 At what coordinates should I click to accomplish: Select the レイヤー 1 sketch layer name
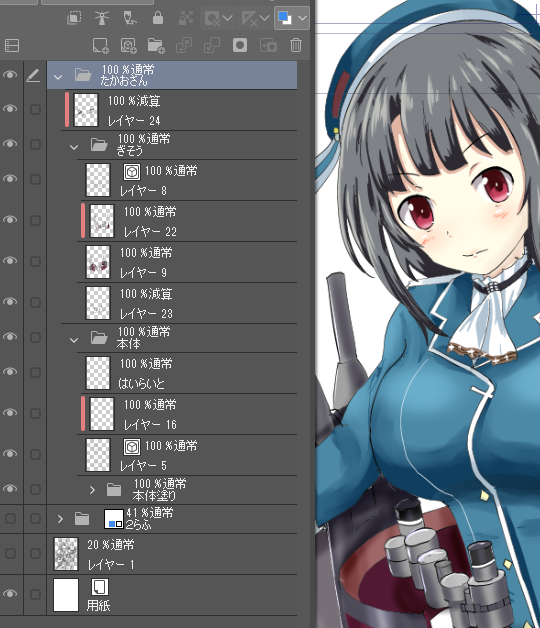pos(111,565)
